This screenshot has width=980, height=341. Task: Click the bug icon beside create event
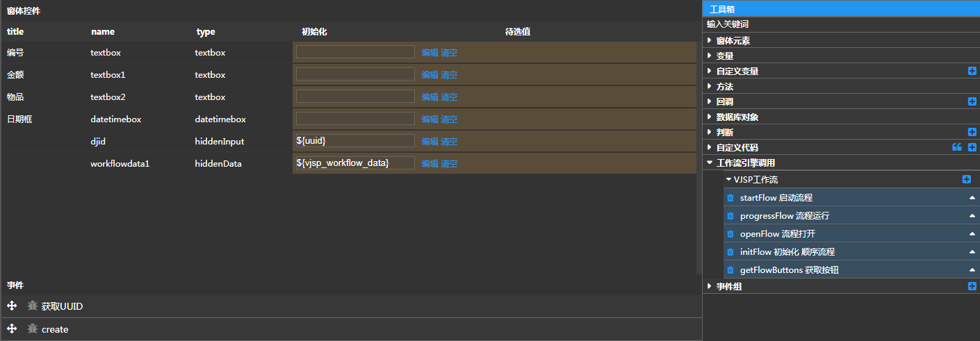(x=32, y=329)
